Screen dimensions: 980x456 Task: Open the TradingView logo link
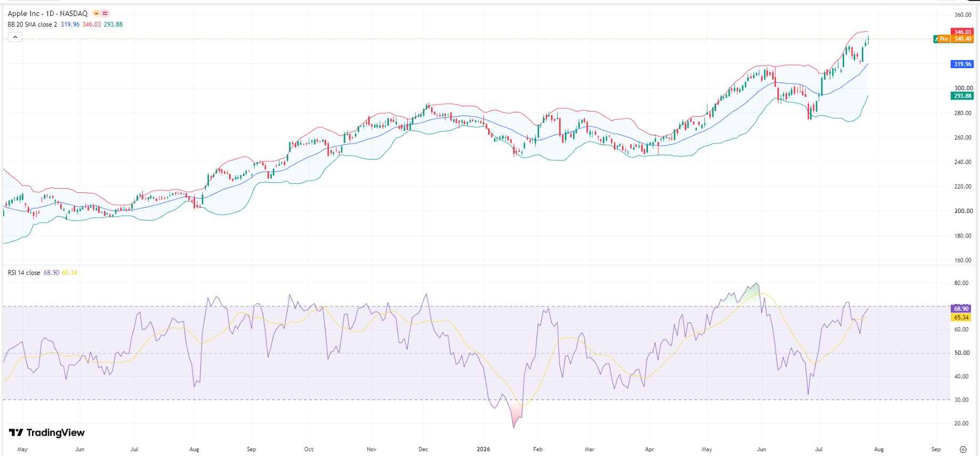coord(47,433)
